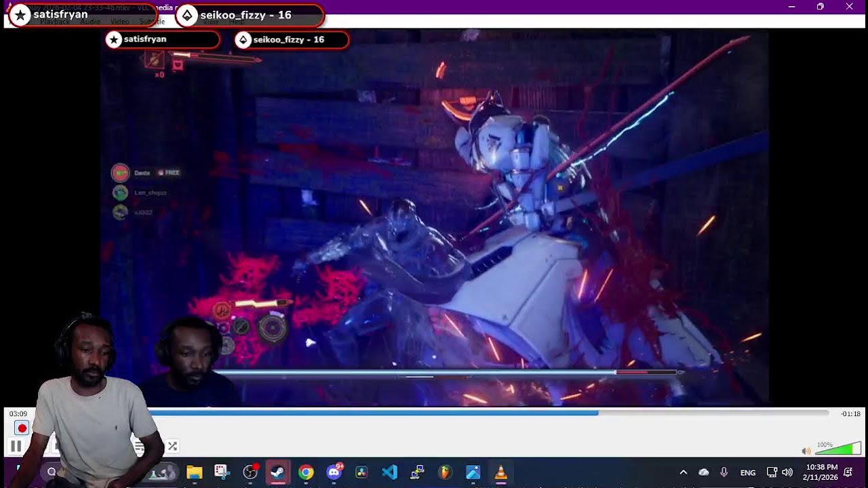
Task: Click the red VLC record button
Action: point(22,428)
